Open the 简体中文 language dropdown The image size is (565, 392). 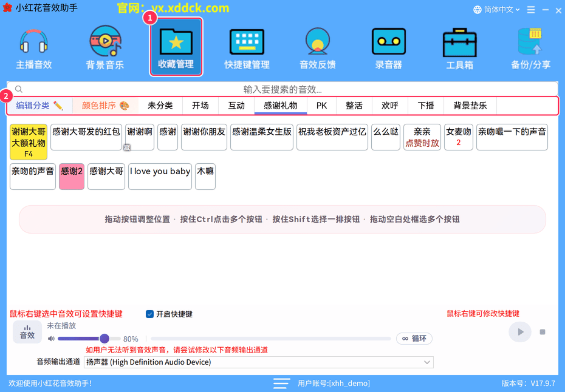[x=496, y=10]
